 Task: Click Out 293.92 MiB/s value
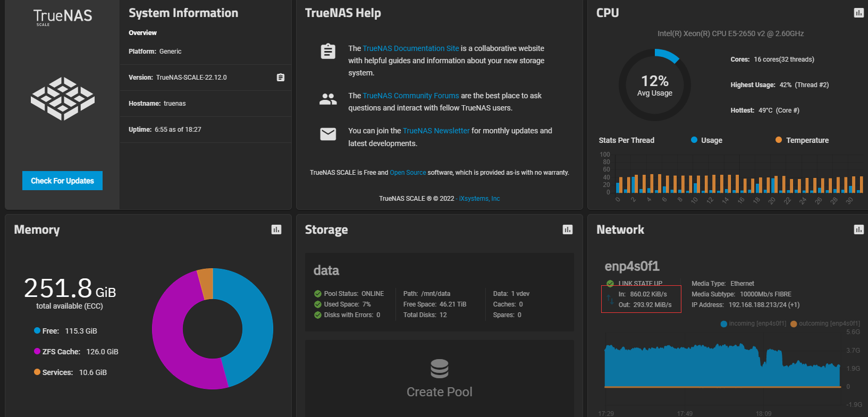click(645, 305)
